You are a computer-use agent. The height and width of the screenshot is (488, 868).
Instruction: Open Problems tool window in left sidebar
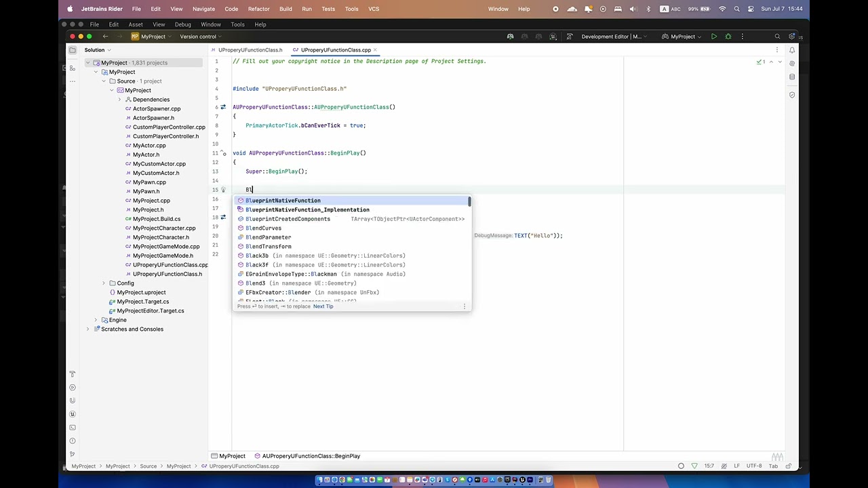tap(73, 441)
